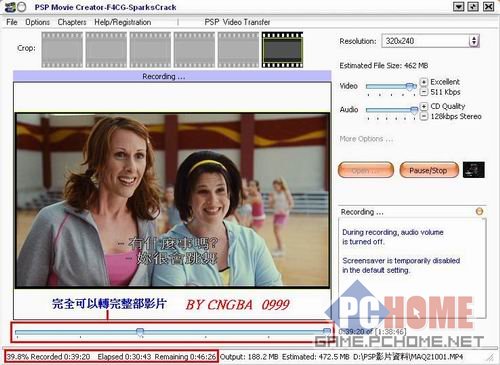Click the 'Elapsed 0:30:43' status text
This screenshot has width=500, height=365.
click(x=124, y=357)
